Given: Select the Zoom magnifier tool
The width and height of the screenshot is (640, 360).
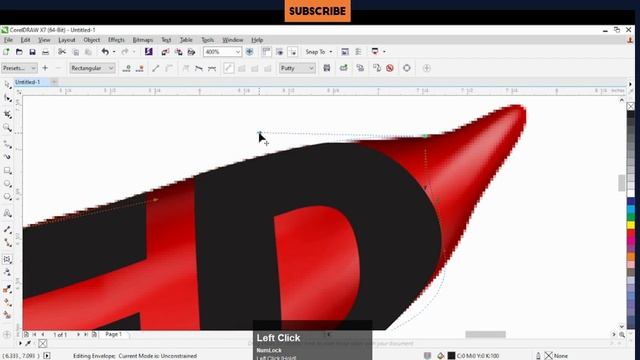Looking at the screenshot, I should [7, 128].
